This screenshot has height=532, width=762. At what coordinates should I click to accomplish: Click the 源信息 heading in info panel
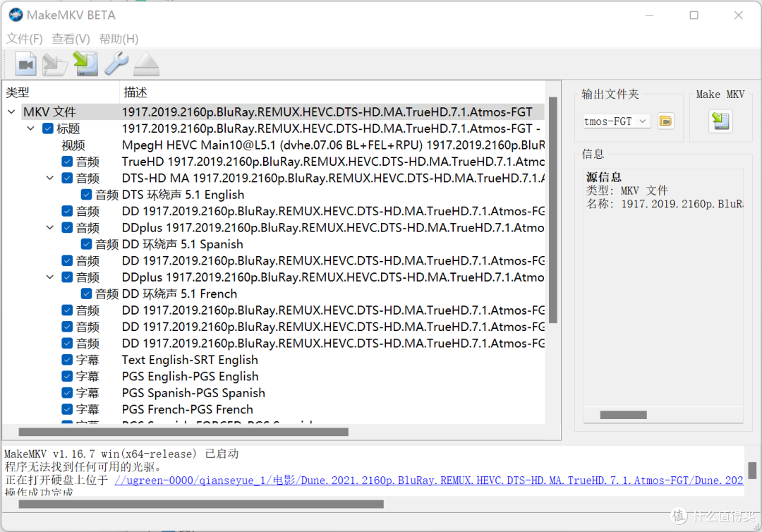click(x=603, y=177)
